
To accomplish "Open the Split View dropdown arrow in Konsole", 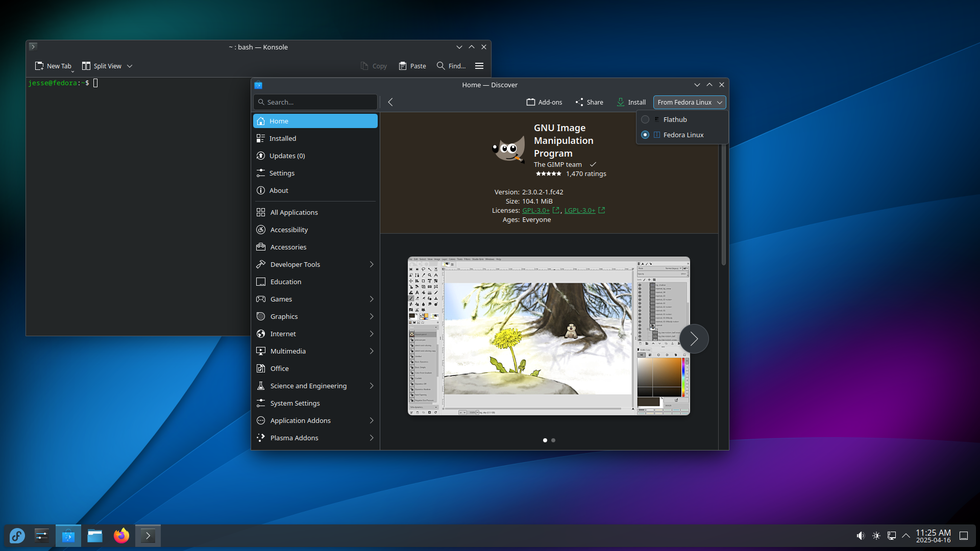I will coord(130,66).
